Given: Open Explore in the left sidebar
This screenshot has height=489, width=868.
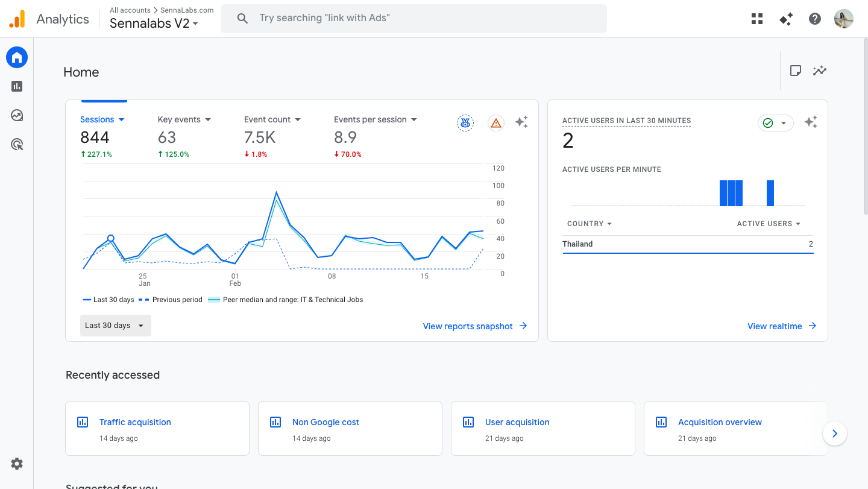Looking at the screenshot, I should (x=17, y=115).
